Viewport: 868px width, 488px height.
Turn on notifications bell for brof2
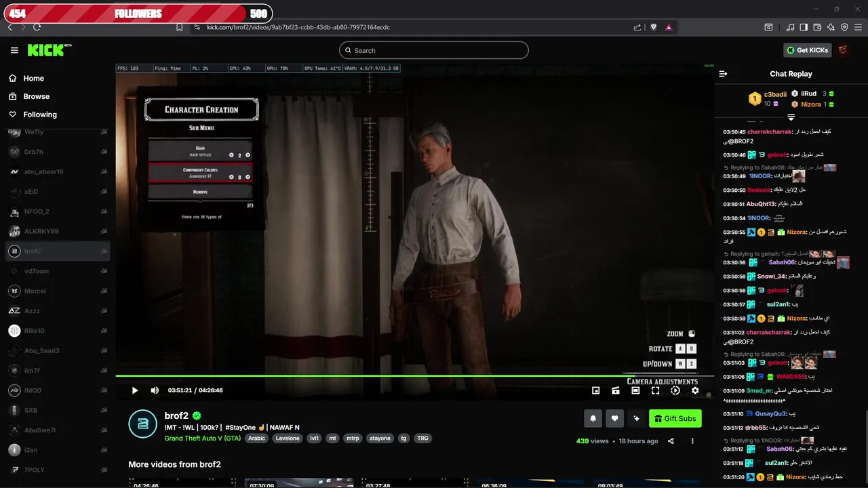pos(593,419)
